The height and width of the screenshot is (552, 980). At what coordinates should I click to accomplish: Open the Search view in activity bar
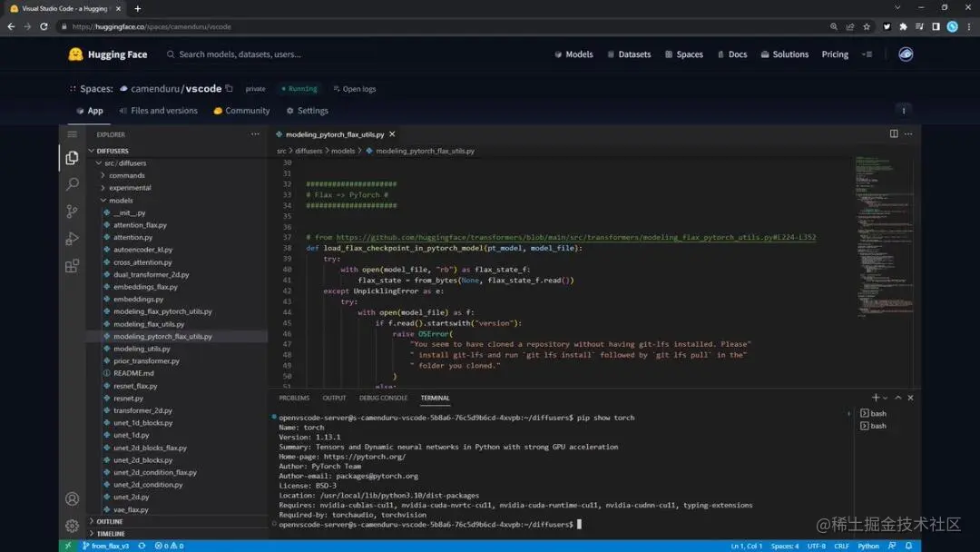coord(72,183)
